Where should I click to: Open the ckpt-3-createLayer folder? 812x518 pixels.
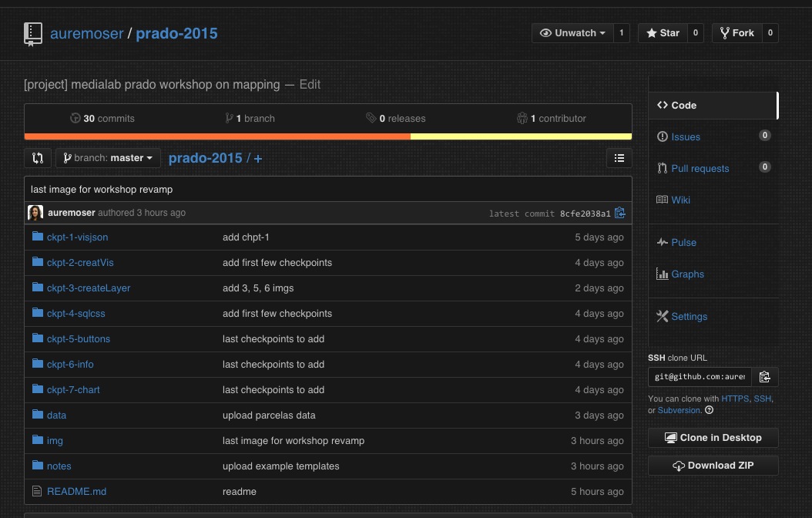click(89, 288)
